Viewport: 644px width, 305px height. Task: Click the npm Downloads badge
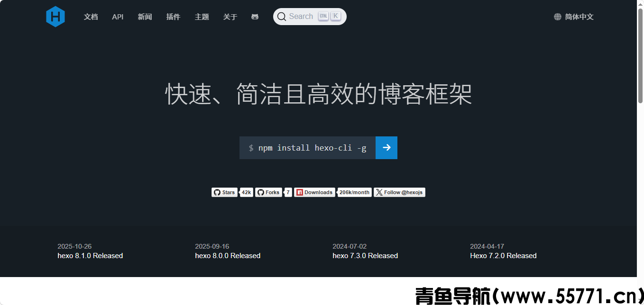pyautogui.click(x=314, y=192)
